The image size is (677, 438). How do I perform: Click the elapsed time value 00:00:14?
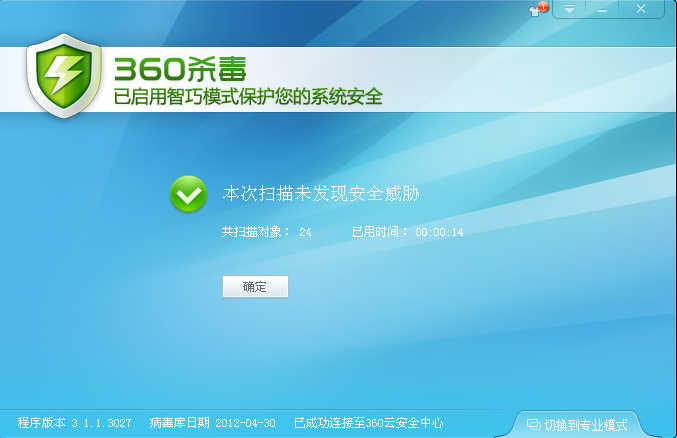tap(439, 232)
